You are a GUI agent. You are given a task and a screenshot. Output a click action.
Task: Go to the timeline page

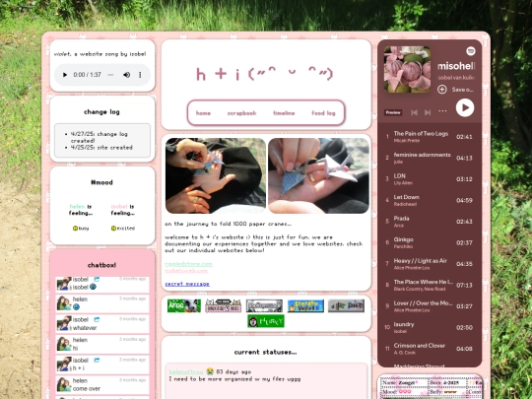pos(284,113)
